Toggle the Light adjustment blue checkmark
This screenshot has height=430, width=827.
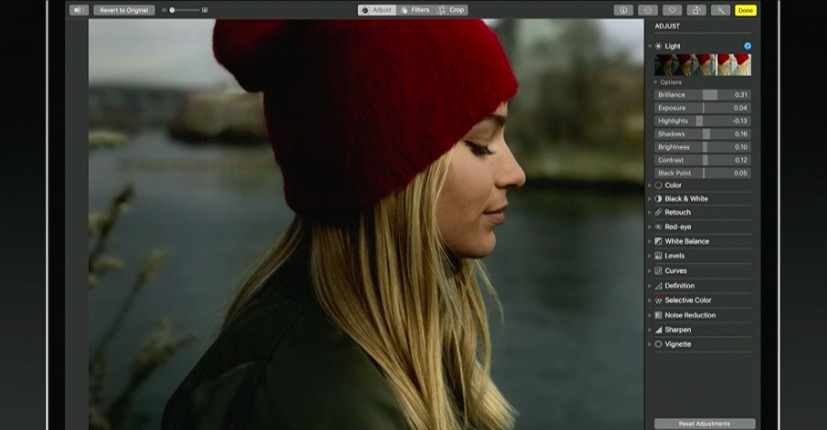tap(747, 46)
